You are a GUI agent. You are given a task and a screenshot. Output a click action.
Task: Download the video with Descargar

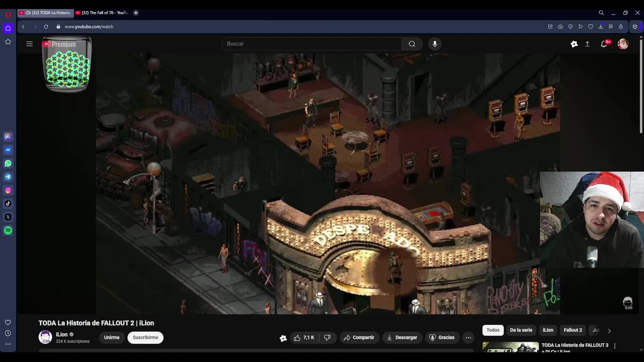402,337
